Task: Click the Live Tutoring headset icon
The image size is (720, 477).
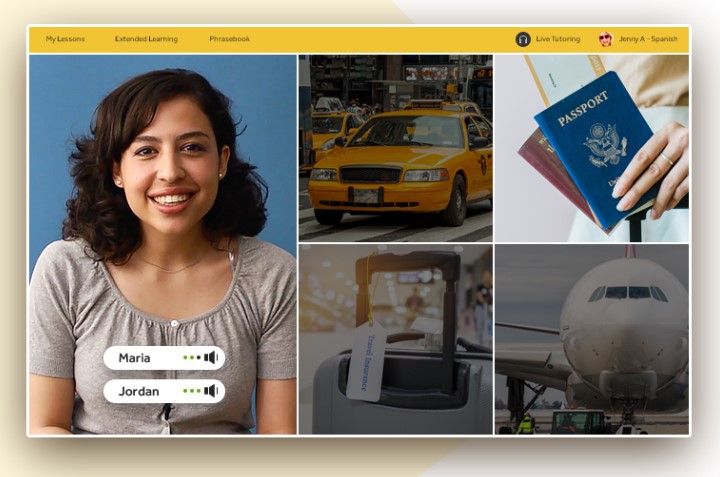Action: (x=523, y=39)
